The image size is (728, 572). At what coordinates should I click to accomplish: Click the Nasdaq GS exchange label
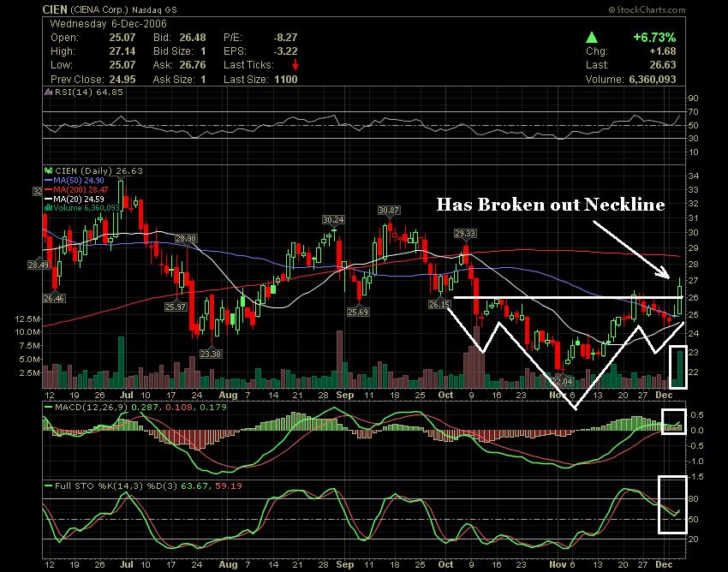154,9
